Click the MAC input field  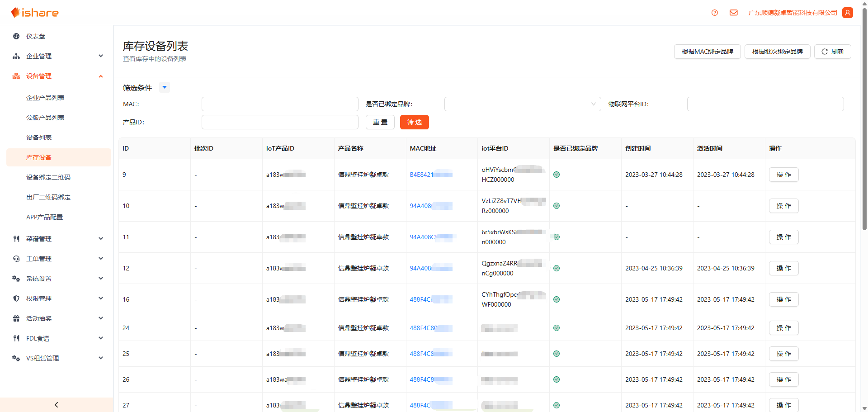[x=280, y=104]
